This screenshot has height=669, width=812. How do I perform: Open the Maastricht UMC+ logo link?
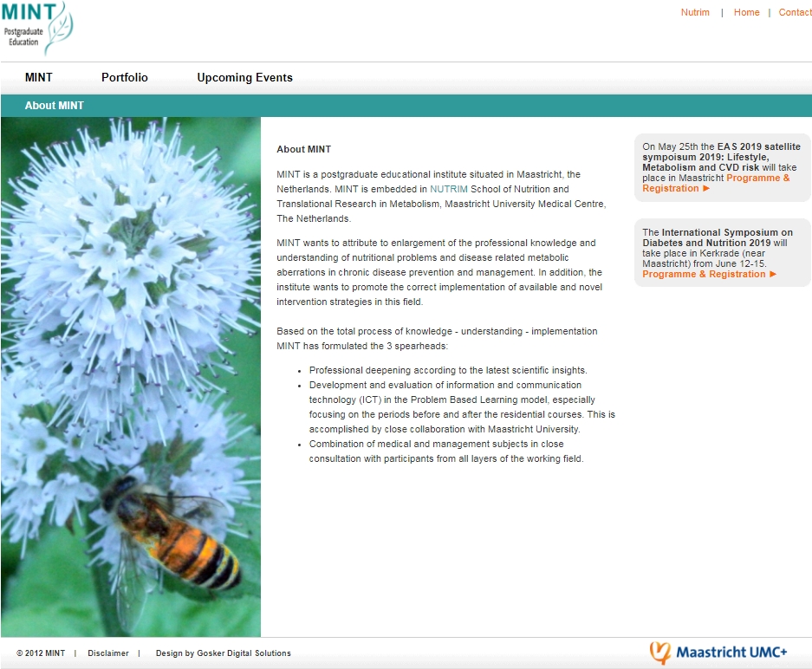click(718, 653)
